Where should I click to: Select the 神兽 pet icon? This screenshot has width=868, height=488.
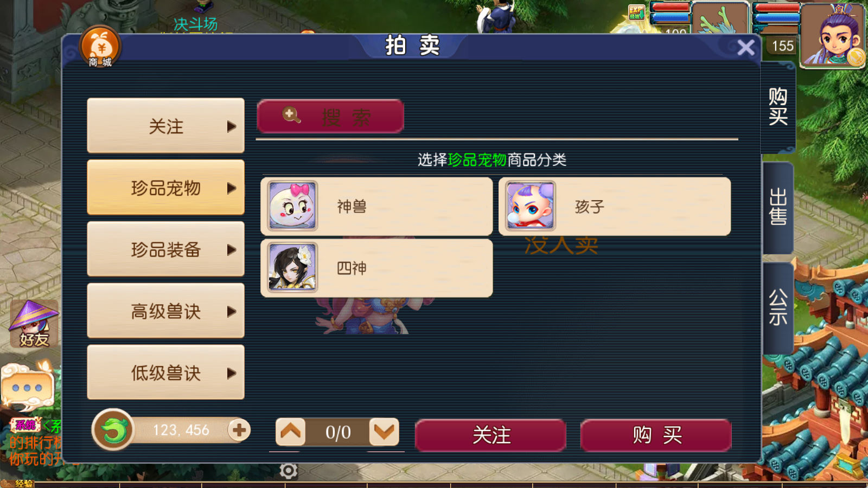[x=292, y=206]
